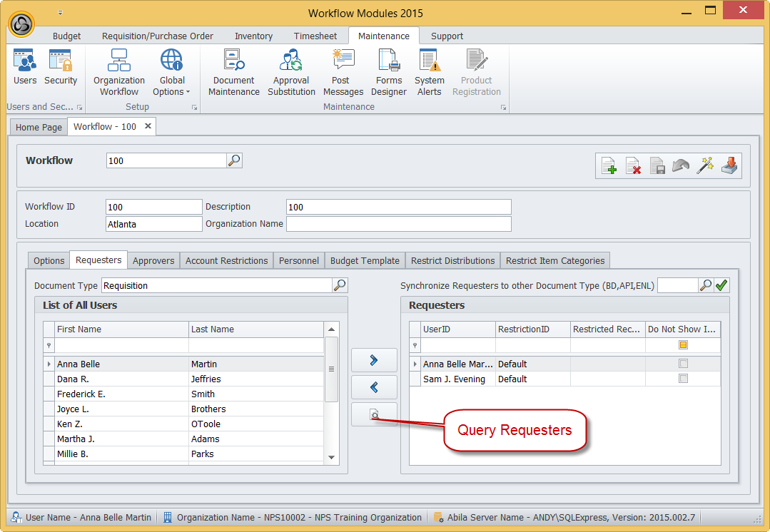
Task: Open the Document Type lookup for Requisition
Action: [x=340, y=285]
